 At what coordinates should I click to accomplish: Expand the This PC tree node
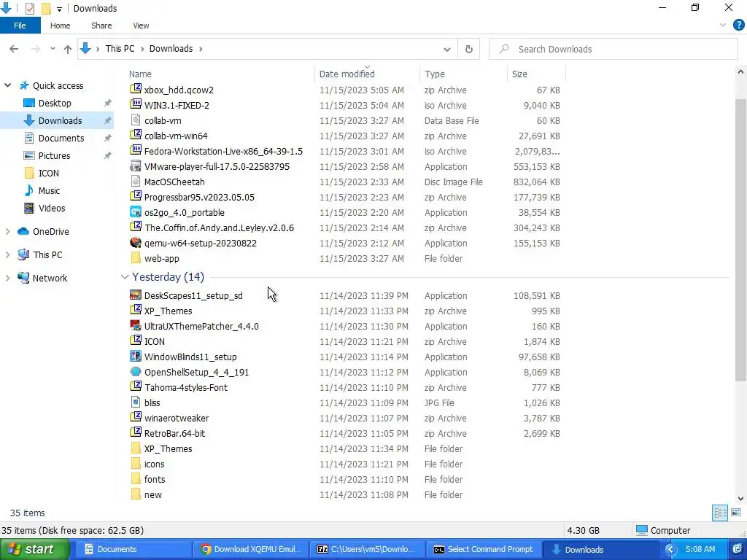[x=7, y=254]
